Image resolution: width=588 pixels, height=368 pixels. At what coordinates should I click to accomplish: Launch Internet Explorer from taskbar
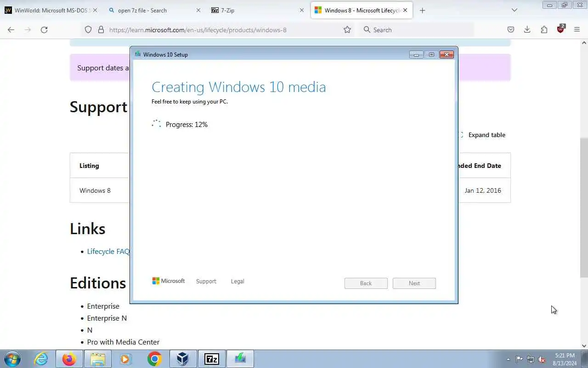[41, 359]
